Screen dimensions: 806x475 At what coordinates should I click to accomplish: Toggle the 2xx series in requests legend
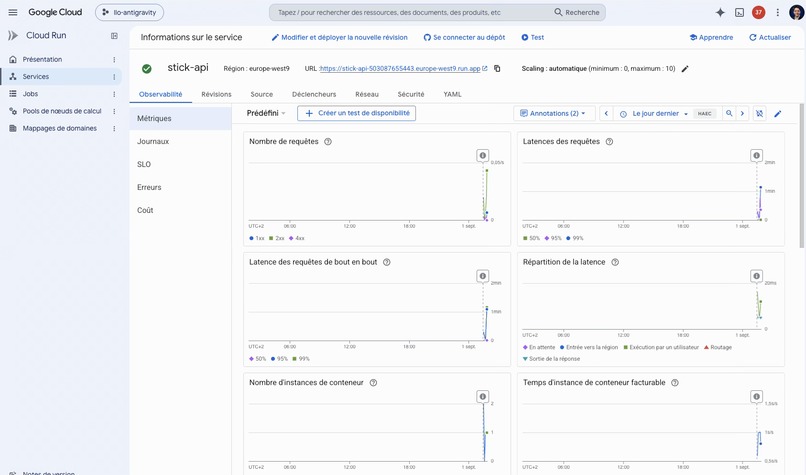[277, 239]
